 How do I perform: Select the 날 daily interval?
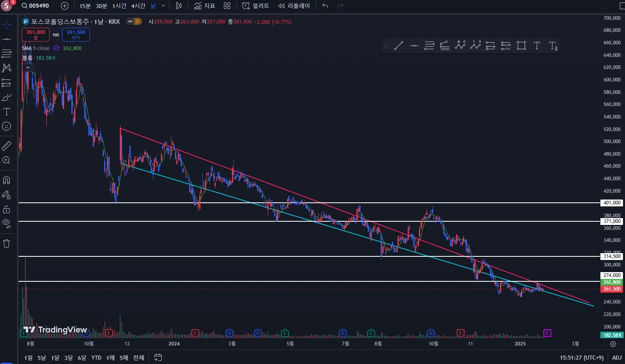coord(153,6)
